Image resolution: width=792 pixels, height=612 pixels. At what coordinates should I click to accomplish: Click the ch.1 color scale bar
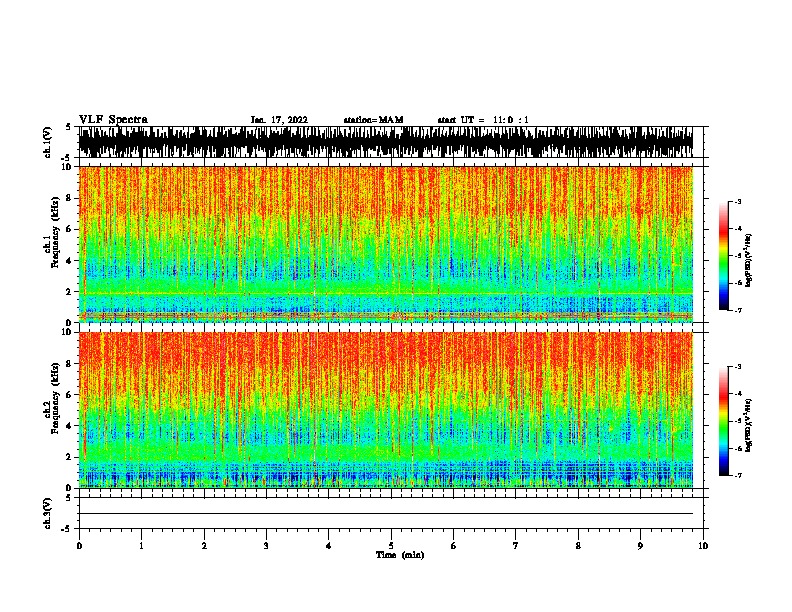(724, 256)
